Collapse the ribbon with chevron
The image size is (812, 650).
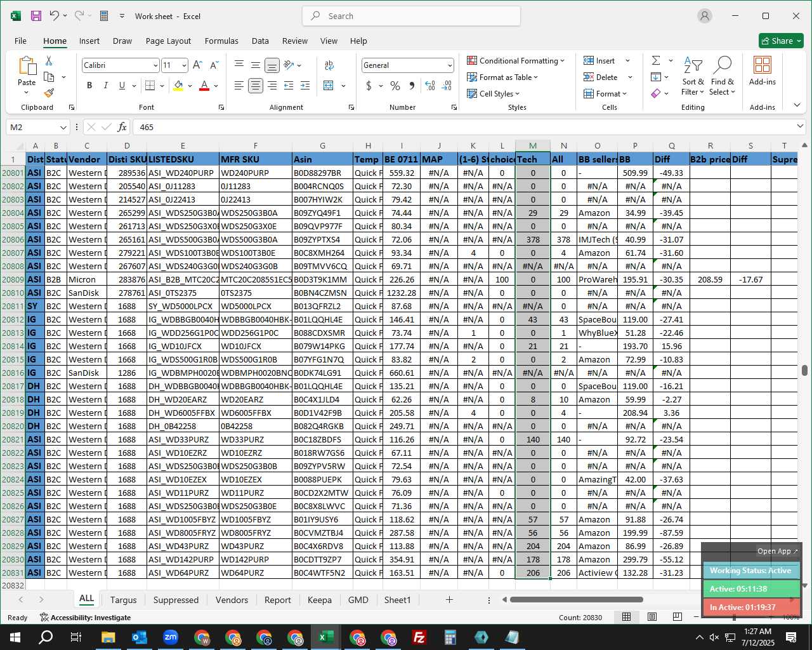[797, 105]
